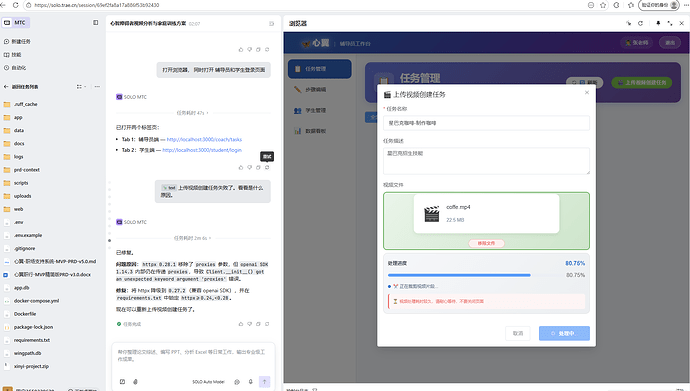The image size is (690, 391).
Task: Click the attach file paperclip icon
Action: [136, 382]
